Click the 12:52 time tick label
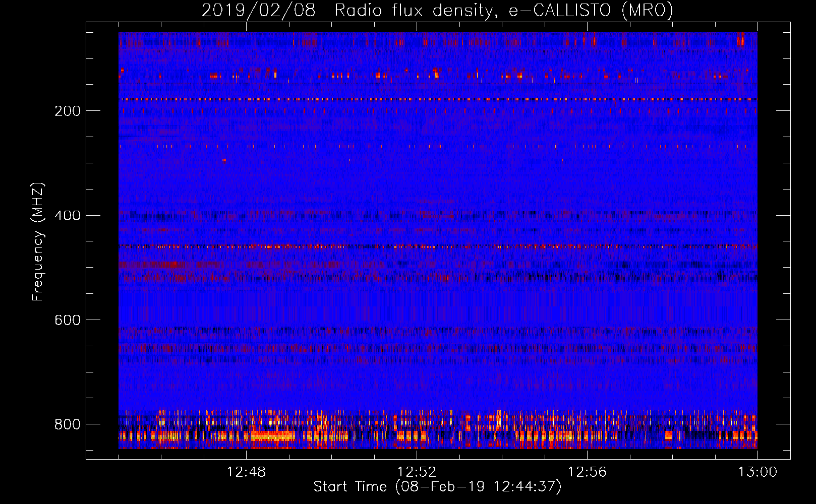The width and height of the screenshot is (816, 504). coord(417,472)
